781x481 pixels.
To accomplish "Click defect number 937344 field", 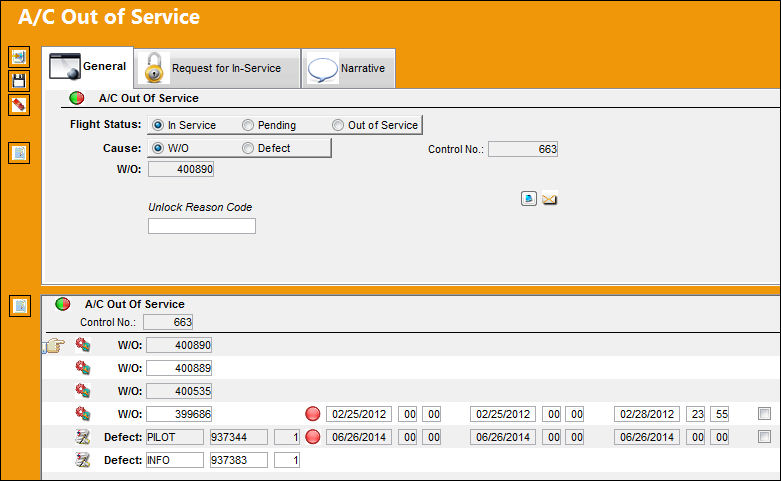I will pyautogui.click(x=239, y=437).
